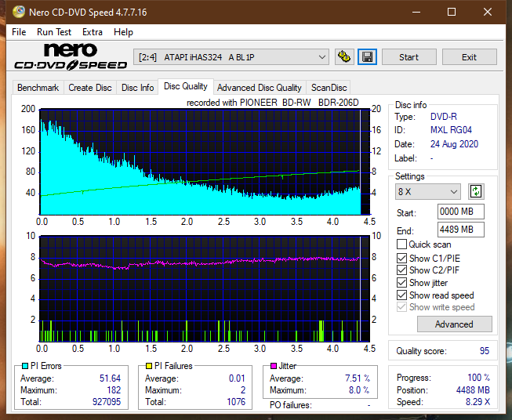The image size is (512, 420).
Task: Click the Jitter maximum 8.0 %
Action: click(359, 390)
